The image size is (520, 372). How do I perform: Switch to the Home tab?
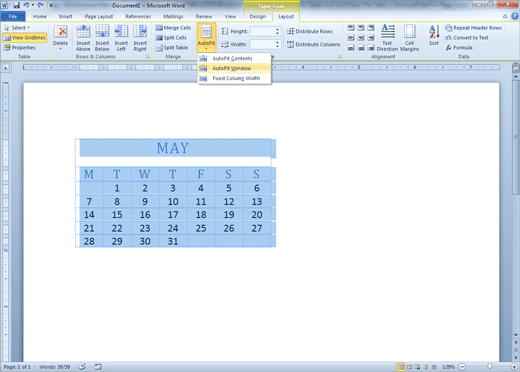[x=40, y=16]
